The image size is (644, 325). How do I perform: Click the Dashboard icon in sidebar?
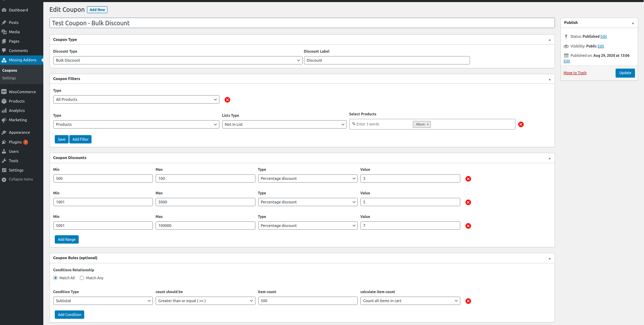click(4, 10)
